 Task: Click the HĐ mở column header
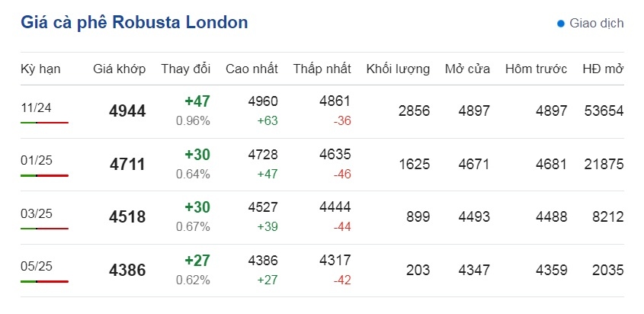(603, 69)
